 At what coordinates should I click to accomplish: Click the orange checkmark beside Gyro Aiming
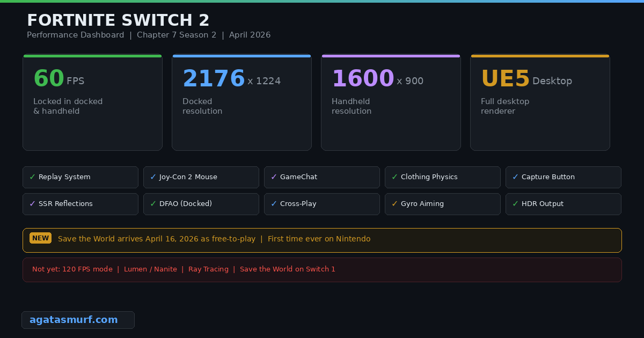395,204
